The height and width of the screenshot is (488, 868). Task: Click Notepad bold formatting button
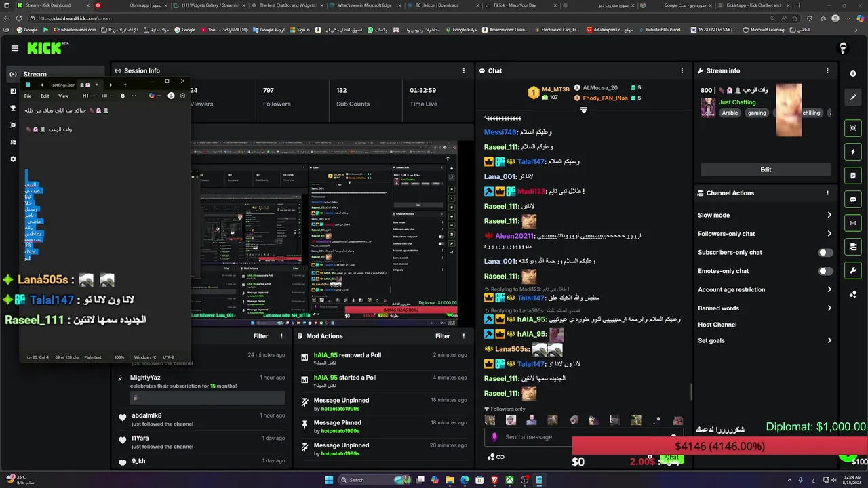[x=123, y=96]
